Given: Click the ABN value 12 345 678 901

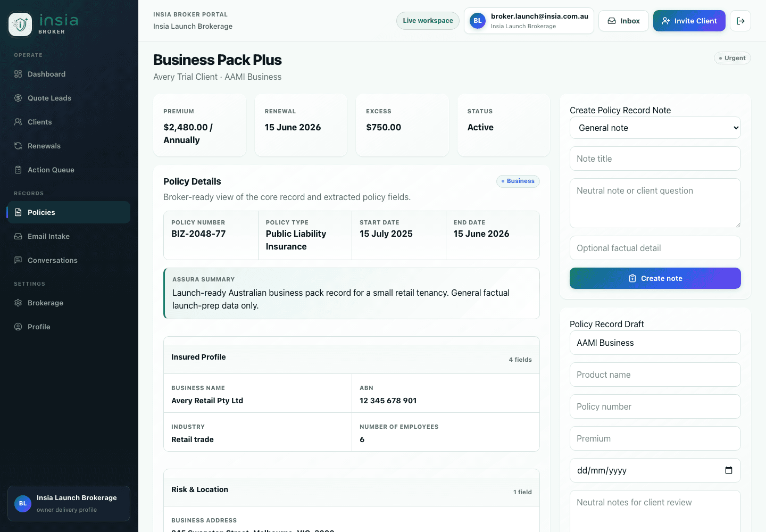Looking at the screenshot, I should pos(388,401).
